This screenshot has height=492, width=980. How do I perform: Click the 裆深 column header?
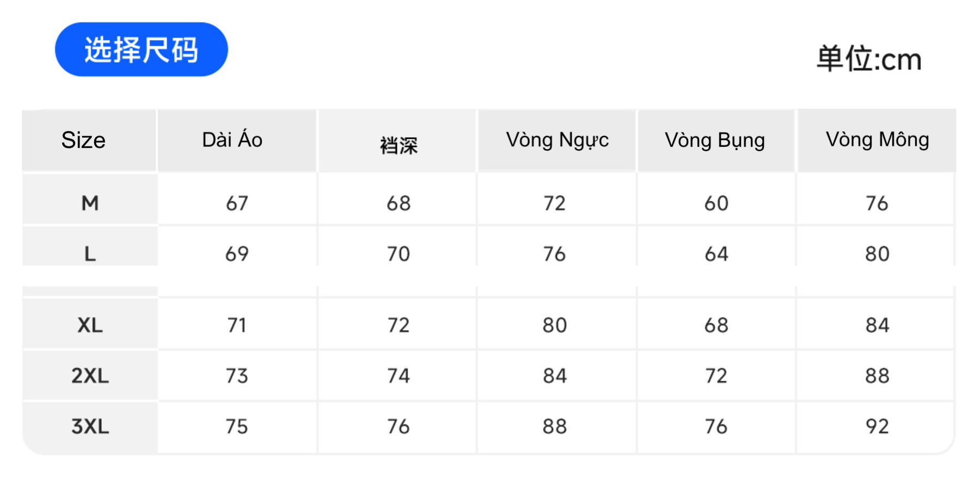click(x=399, y=145)
